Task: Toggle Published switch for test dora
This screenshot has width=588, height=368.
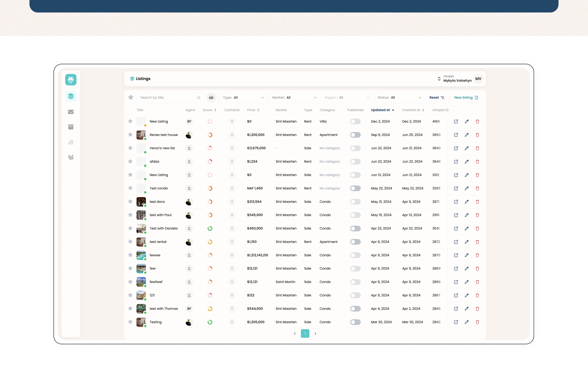Action: point(355,202)
